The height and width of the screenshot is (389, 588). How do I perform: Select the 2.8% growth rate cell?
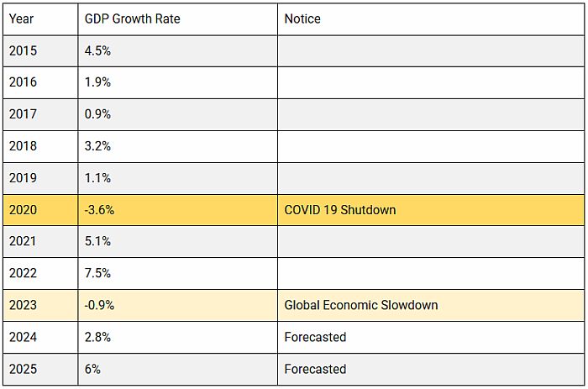coord(177,338)
